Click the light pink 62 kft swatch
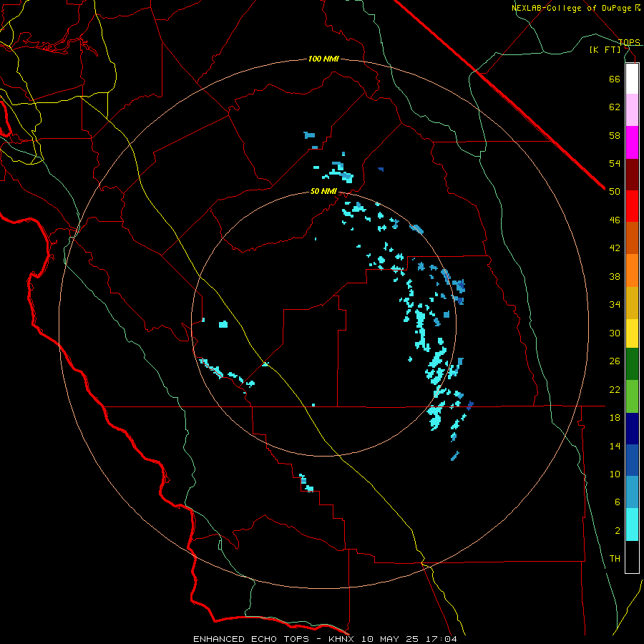This screenshot has width=644, height=644. [x=632, y=110]
